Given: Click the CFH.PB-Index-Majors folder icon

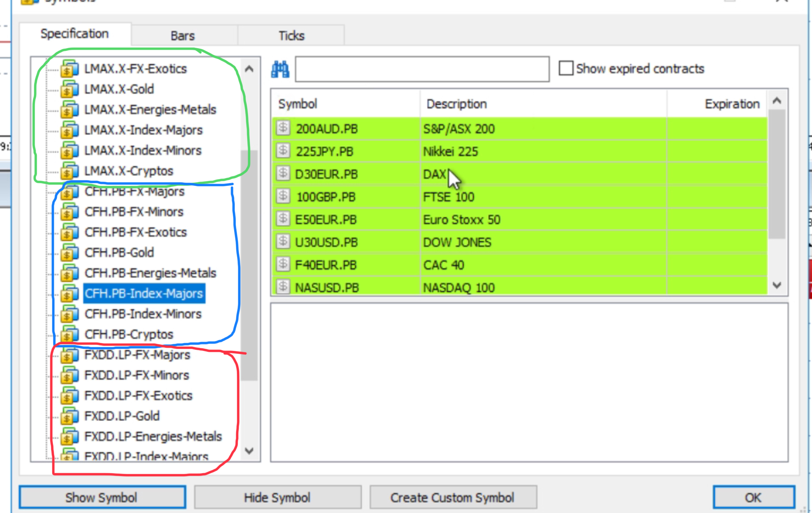Looking at the screenshot, I should (x=69, y=294).
